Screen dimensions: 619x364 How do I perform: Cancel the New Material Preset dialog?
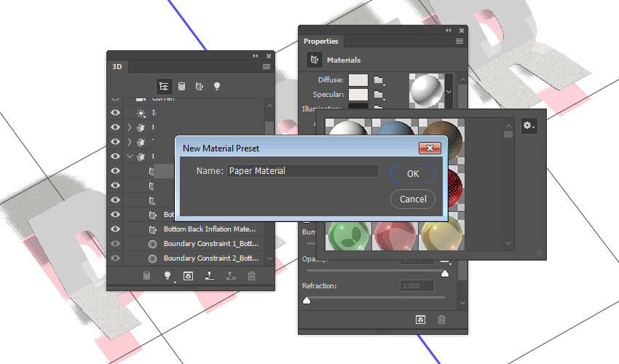click(413, 199)
